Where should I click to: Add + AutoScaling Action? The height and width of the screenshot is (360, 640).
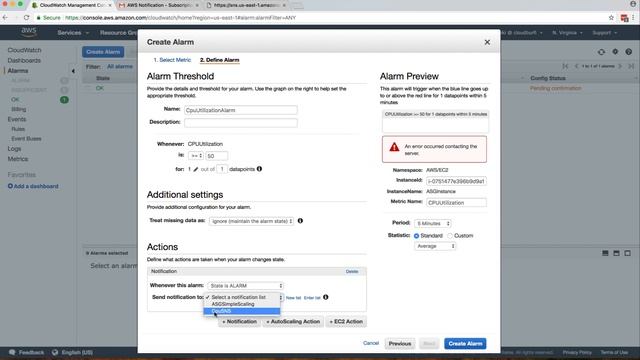[293, 322]
